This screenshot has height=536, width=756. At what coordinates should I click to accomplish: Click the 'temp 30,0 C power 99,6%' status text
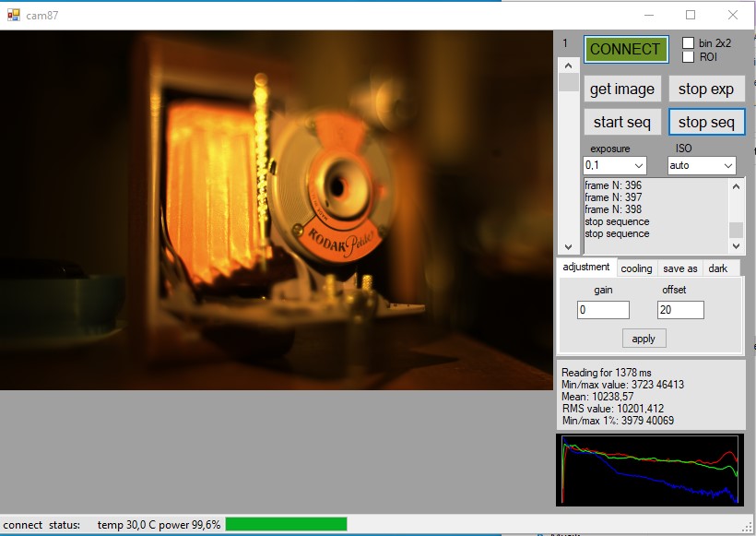tap(159, 524)
